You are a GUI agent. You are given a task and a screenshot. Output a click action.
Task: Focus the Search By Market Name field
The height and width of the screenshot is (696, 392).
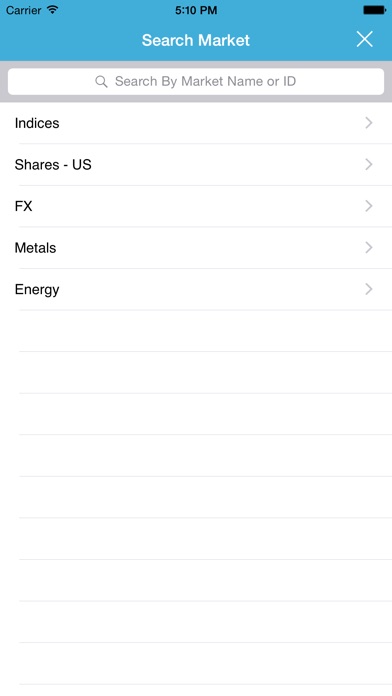click(x=196, y=81)
